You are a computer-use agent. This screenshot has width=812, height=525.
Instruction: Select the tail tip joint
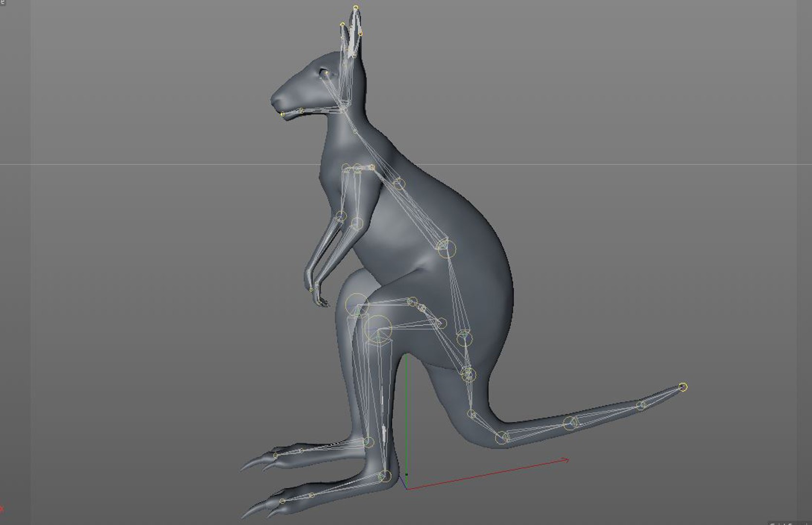683,387
